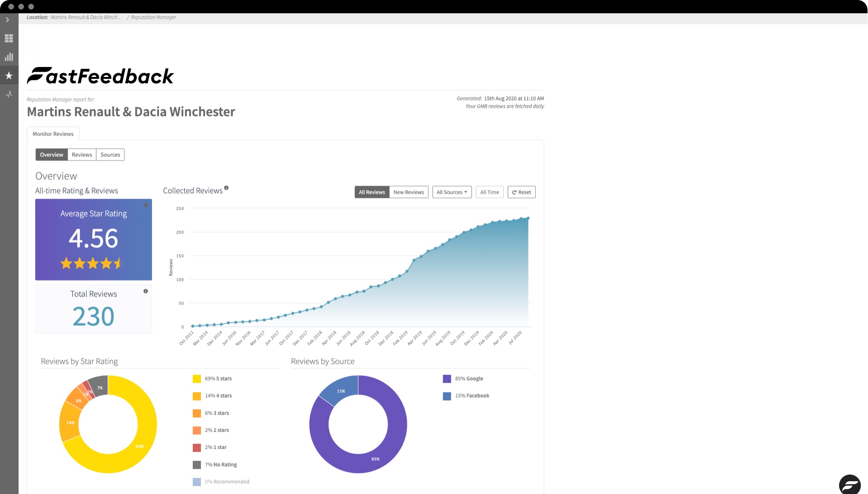Screen dimensions: 868x494
Task: Toggle New Reviews chart filter
Action: (x=409, y=192)
